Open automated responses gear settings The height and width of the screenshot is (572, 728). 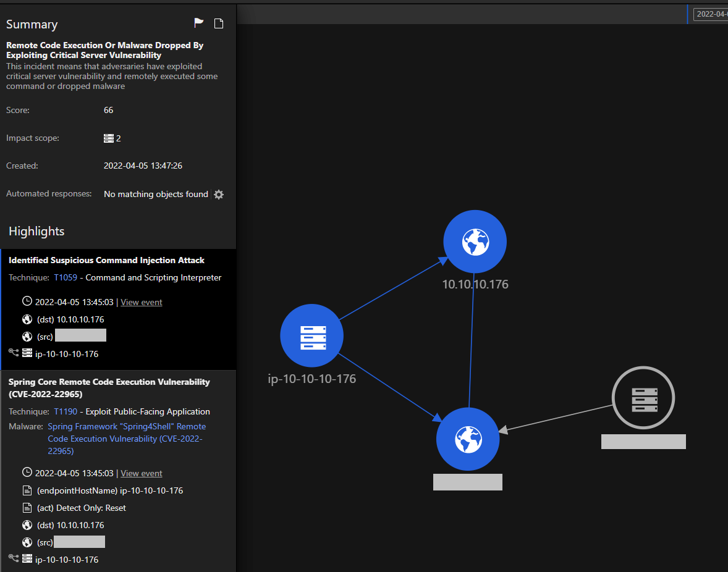click(x=219, y=195)
